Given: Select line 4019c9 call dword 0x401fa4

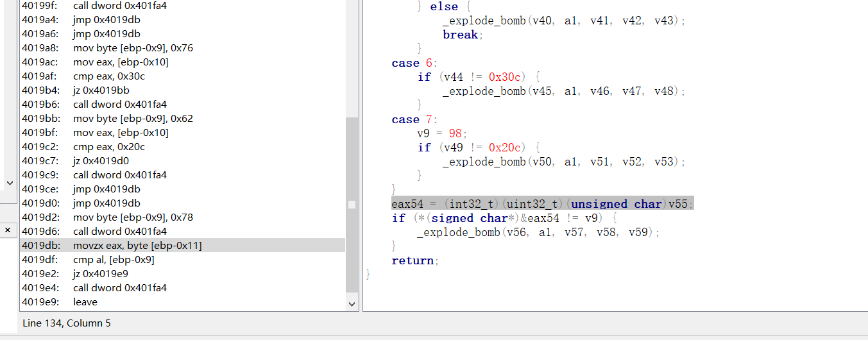Looking at the screenshot, I should point(182,175).
